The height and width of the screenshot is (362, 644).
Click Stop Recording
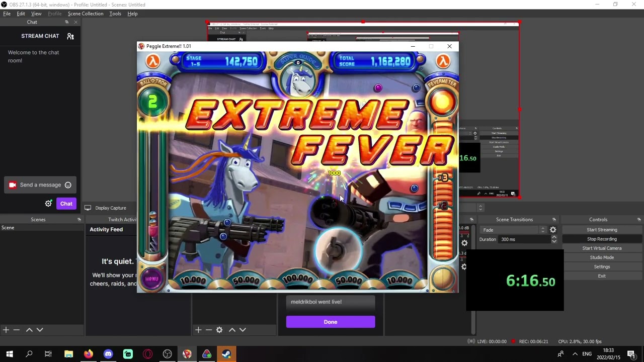pos(602,239)
